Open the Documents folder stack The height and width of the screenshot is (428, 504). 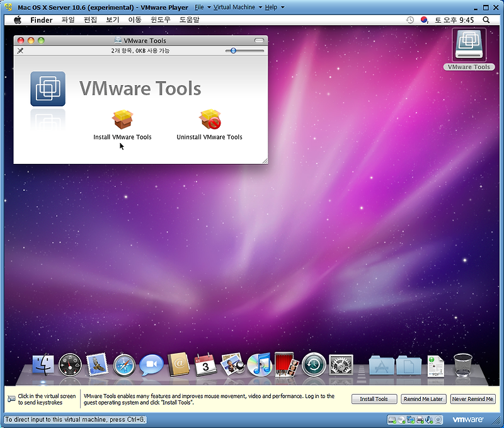(x=408, y=365)
